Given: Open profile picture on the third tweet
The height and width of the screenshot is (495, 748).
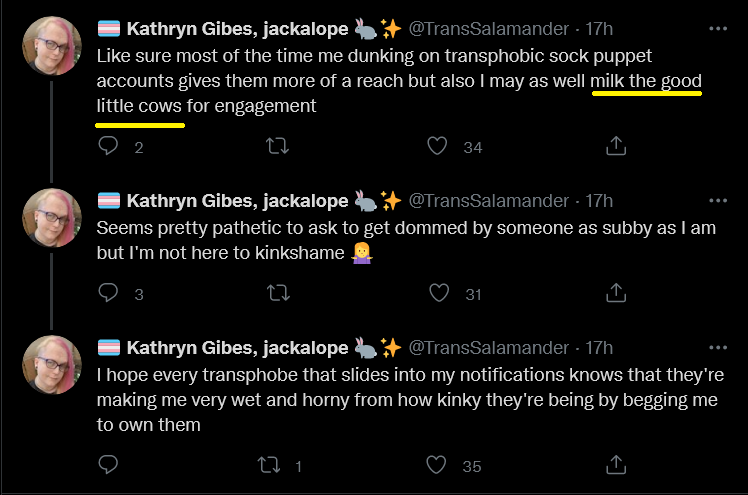Looking at the screenshot, I should pos(52,365).
